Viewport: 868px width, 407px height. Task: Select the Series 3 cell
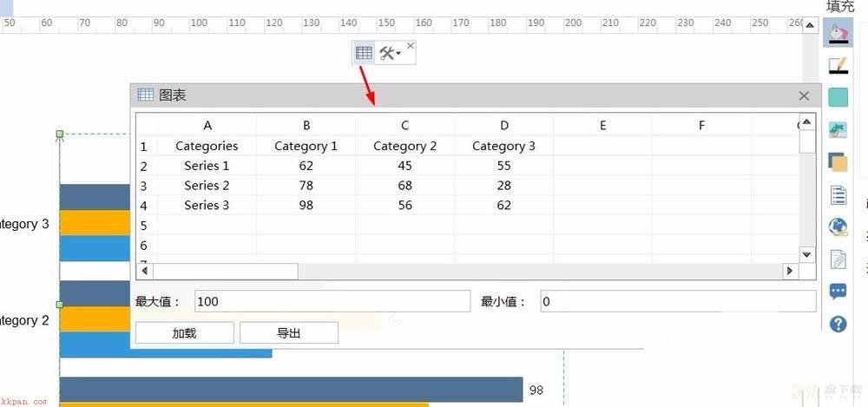[x=207, y=206]
